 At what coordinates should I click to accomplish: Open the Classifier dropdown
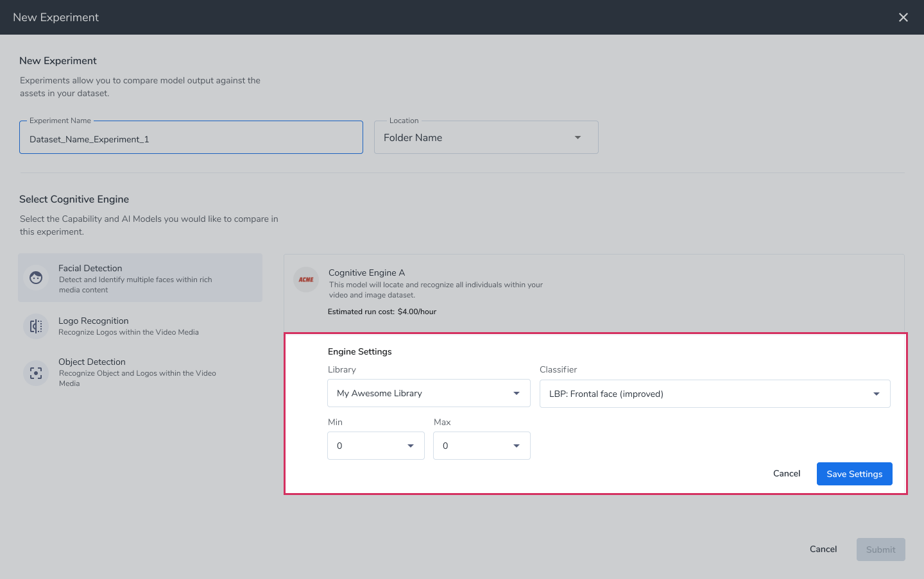click(x=715, y=394)
